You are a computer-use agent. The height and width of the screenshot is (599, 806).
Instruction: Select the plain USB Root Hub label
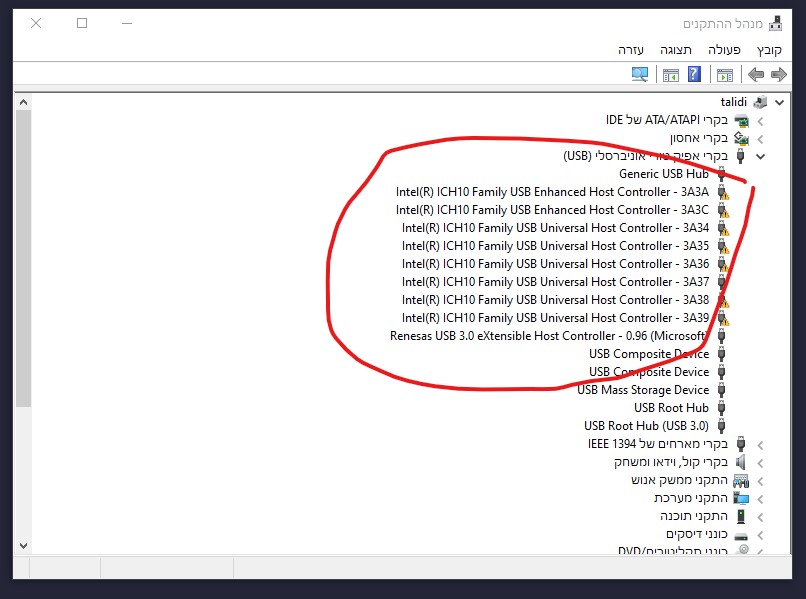click(x=671, y=408)
